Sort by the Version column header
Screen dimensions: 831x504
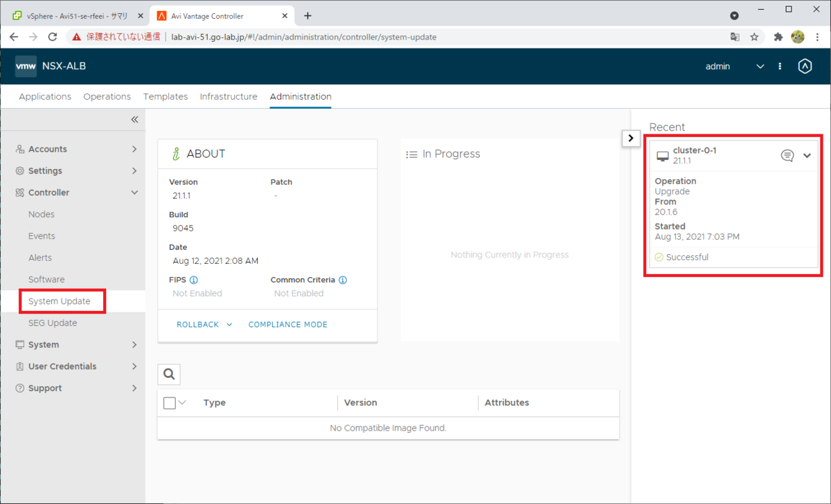point(361,403)
